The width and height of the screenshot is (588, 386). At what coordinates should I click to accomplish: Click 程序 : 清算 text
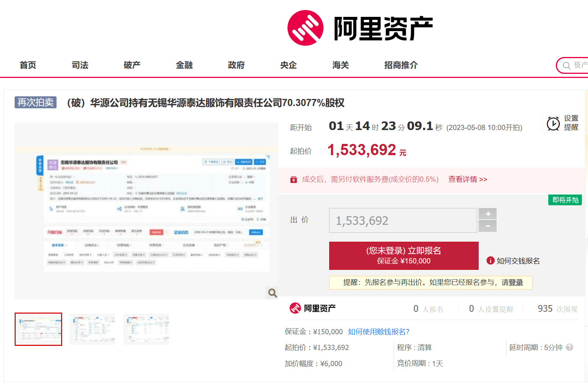click(x=415, y=347)
